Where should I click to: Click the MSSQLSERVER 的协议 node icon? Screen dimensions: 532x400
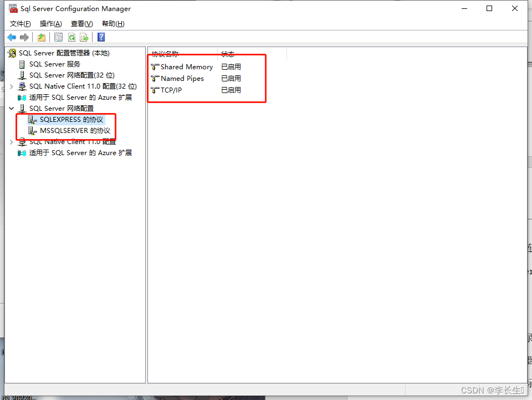(33, 131)
